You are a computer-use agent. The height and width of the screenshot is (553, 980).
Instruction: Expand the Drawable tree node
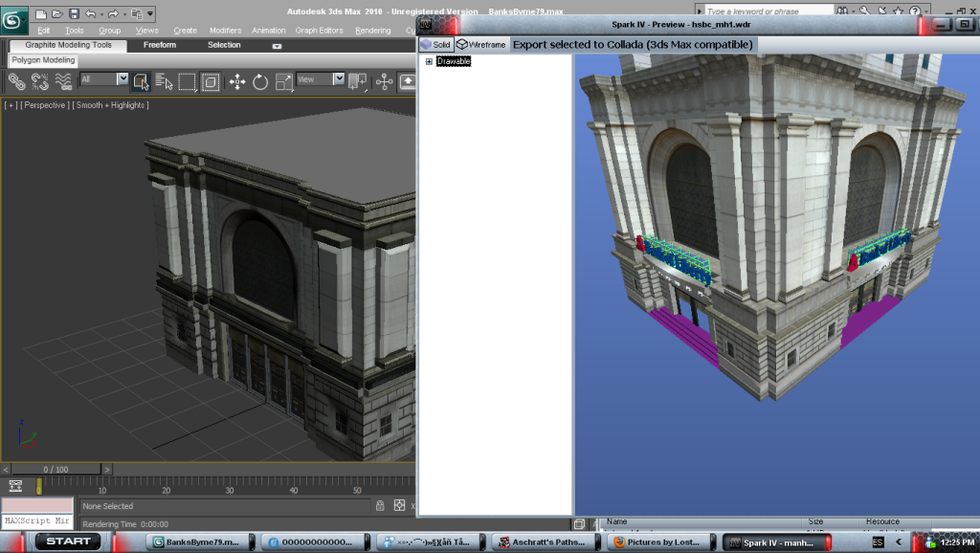(429, 61)
